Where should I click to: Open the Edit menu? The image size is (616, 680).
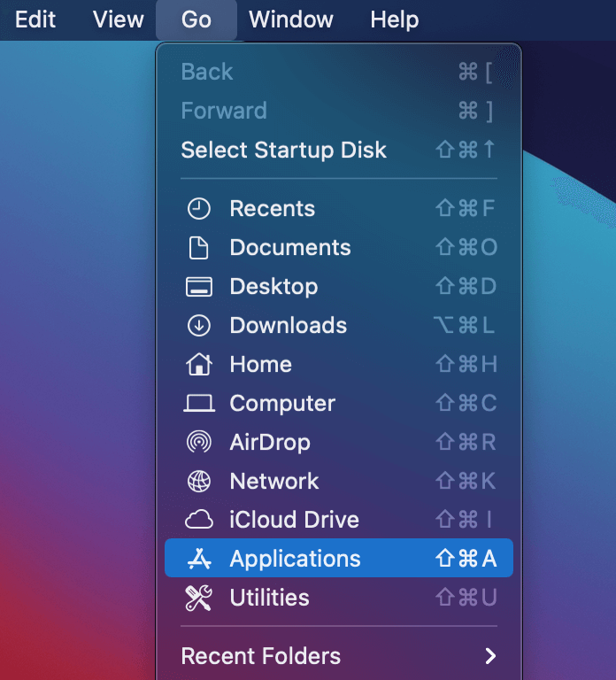point(35,19)
